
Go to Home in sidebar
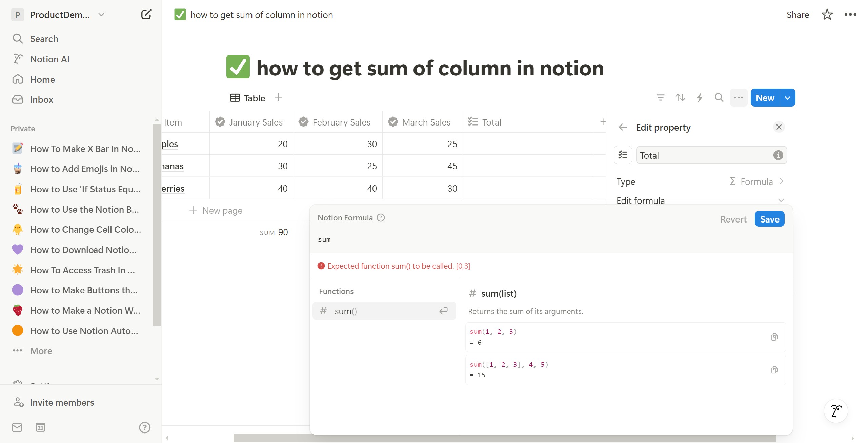pyautogui.click(x=42, y=79)
